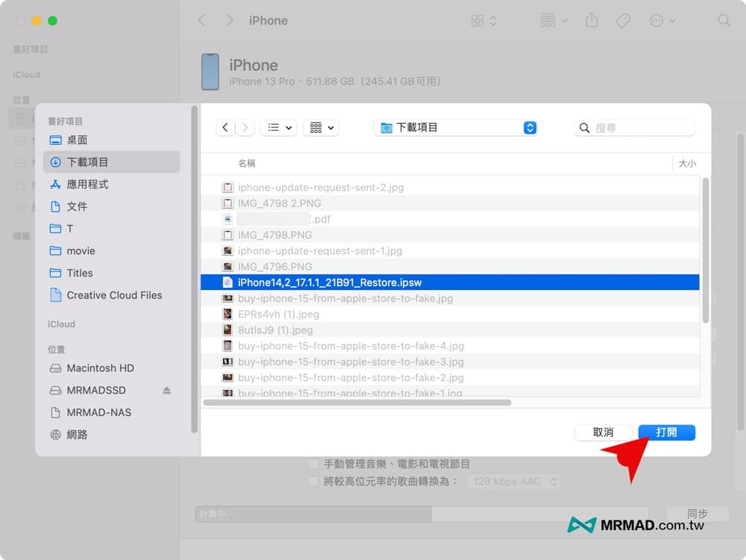Viewport: 746px width, 560px height.
Task: Click the Finder Share icon
Action: point(592,20)
